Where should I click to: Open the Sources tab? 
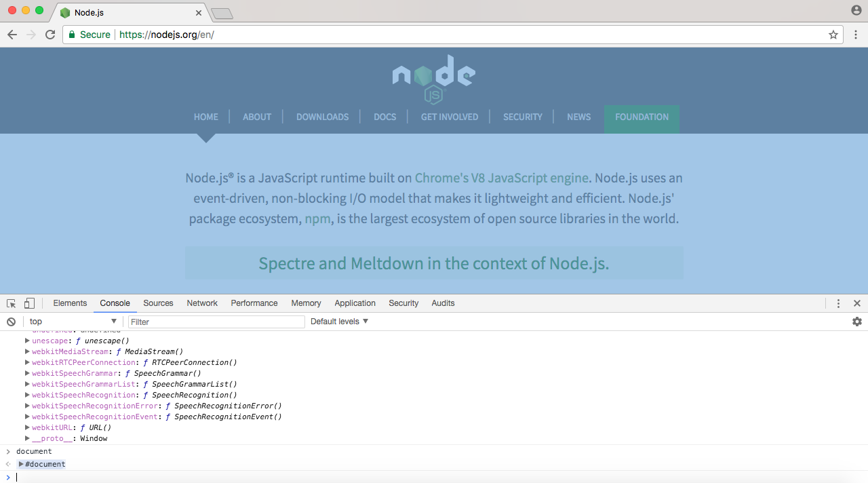pyautogui.click(x=158, y=303)
